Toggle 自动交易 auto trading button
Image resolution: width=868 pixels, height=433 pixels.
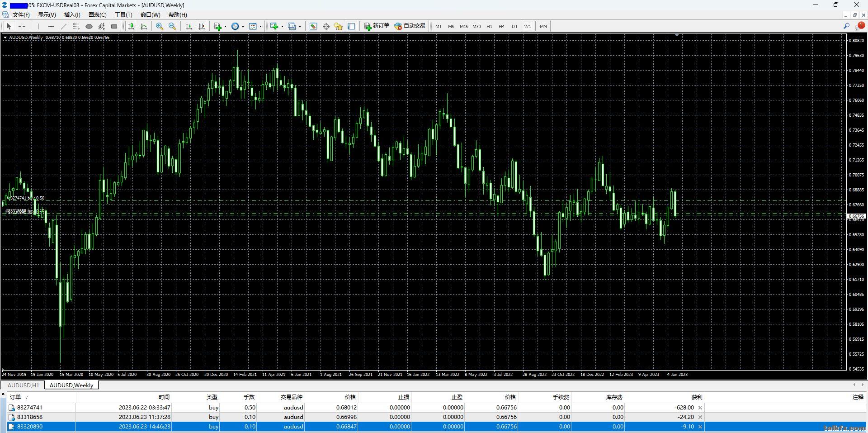tap(410, 26)
